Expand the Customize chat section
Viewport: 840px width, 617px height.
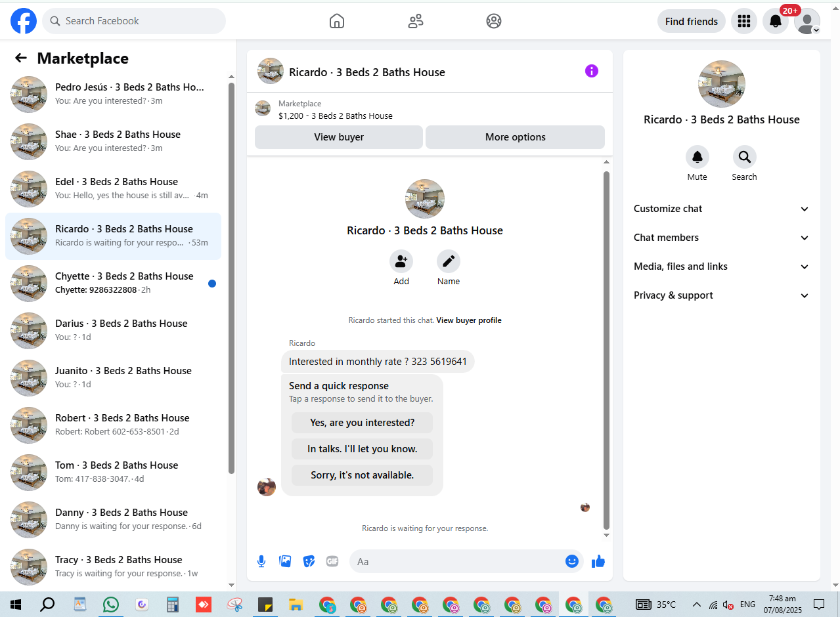tap(721, 209)
